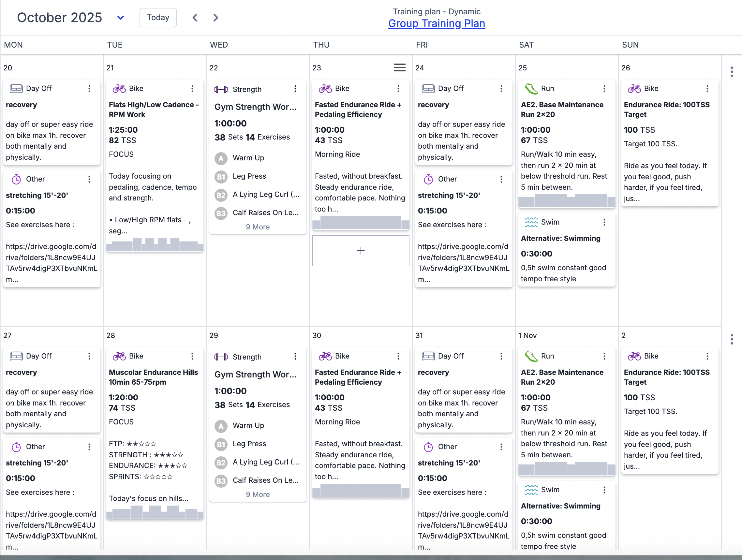Open the month picker dropdown chevron

click(120, 17)
